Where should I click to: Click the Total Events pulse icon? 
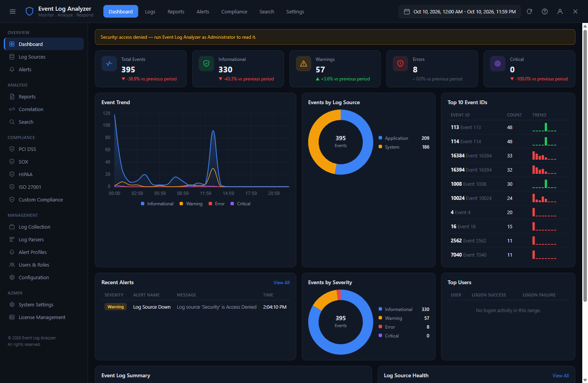coord(109,64)
